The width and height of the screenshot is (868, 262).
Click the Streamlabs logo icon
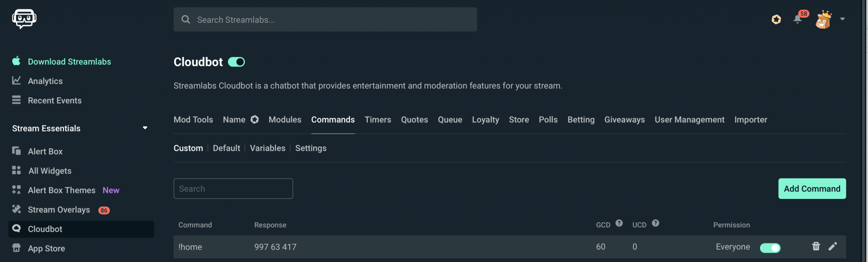tap(24, 19)
